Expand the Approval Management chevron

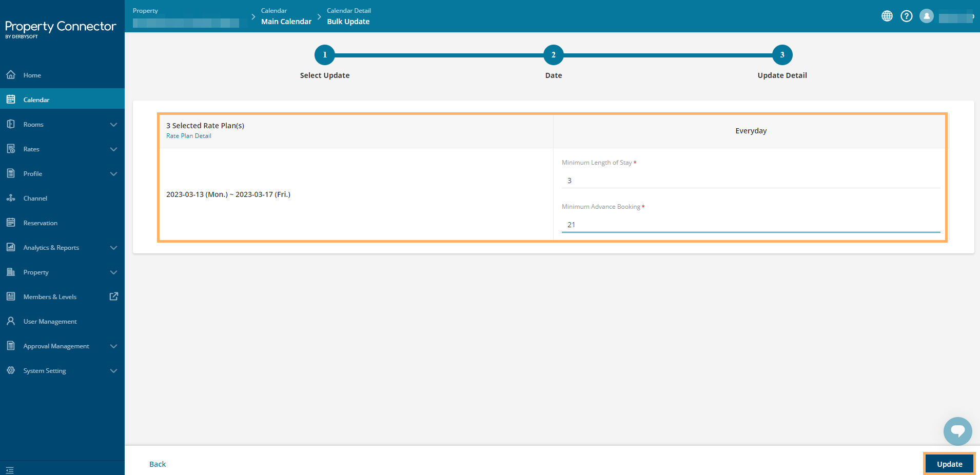[x=114, y=346]
